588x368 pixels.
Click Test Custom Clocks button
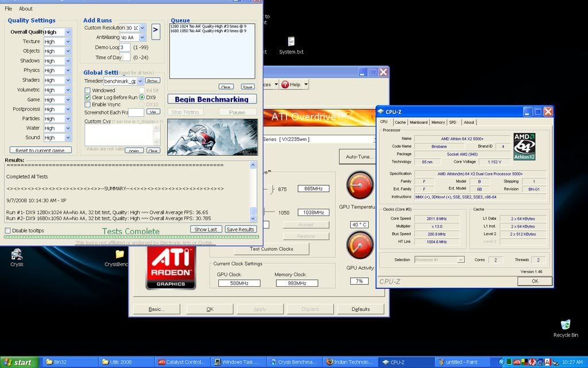tap(272, 249)
